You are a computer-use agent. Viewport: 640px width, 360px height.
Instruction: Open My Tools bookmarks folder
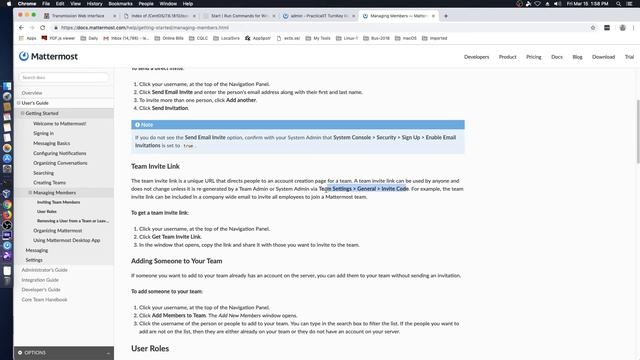(318, 38)
